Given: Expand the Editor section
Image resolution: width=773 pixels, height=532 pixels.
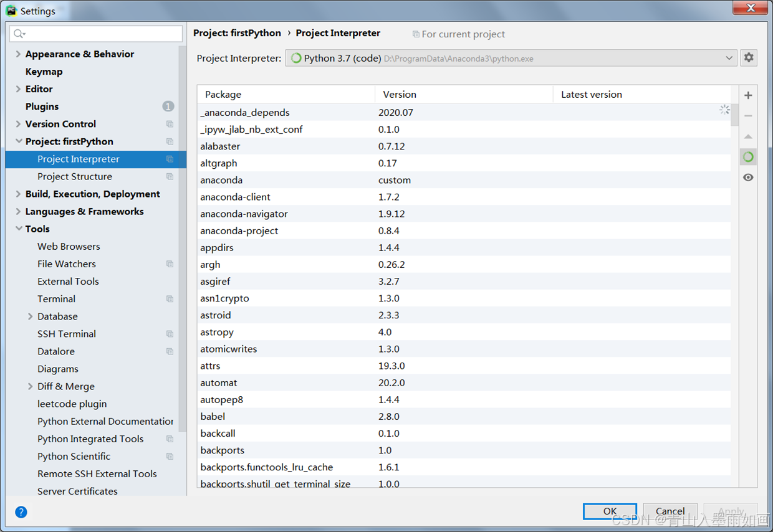Looking at the screenshot, I should 18,89.
